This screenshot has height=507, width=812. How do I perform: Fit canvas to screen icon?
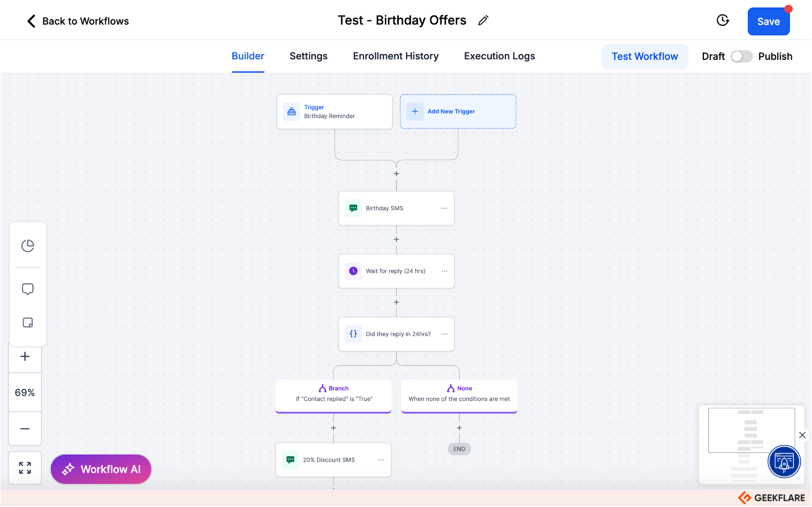tap(25, 468)
